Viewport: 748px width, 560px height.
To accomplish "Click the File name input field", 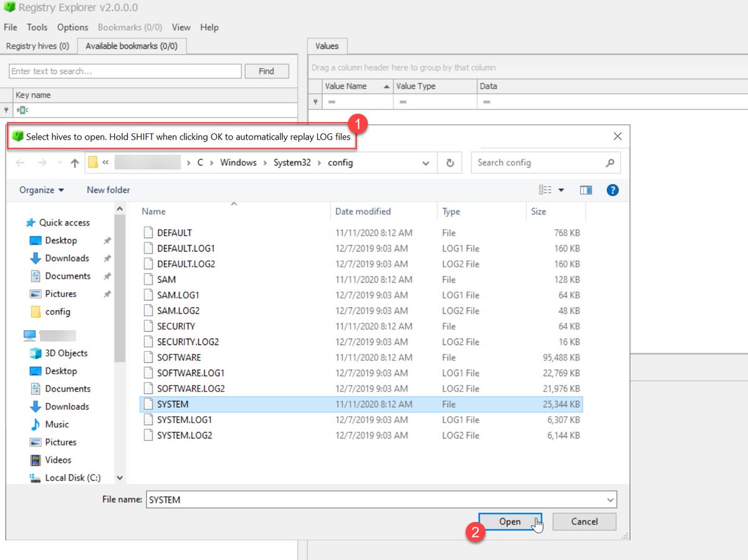I will point(375,500).
